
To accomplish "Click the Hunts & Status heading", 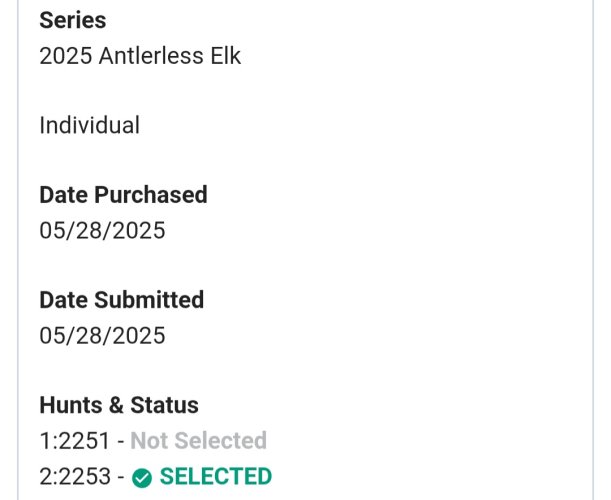I will pos(119,405).
